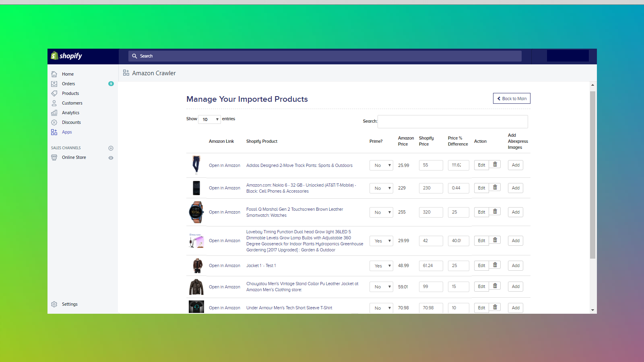Open Adidas Track Pants in Amazon
This screenshot has width=644, height=362.
click(224, 165)
